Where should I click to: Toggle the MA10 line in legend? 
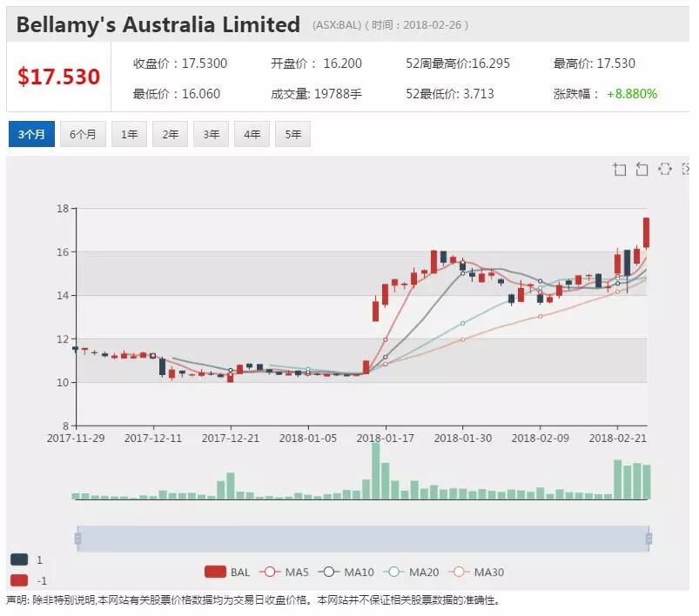click(x=346, y=572)
